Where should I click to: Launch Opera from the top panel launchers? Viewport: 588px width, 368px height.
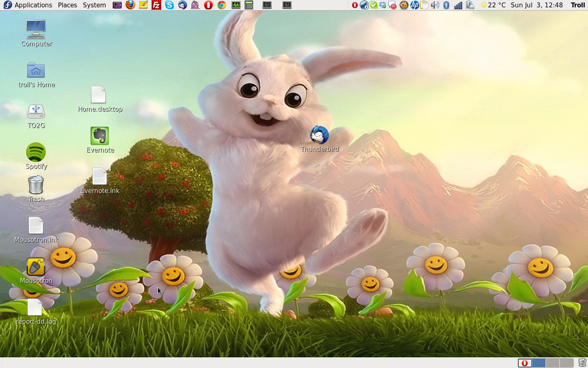point(209,5)
